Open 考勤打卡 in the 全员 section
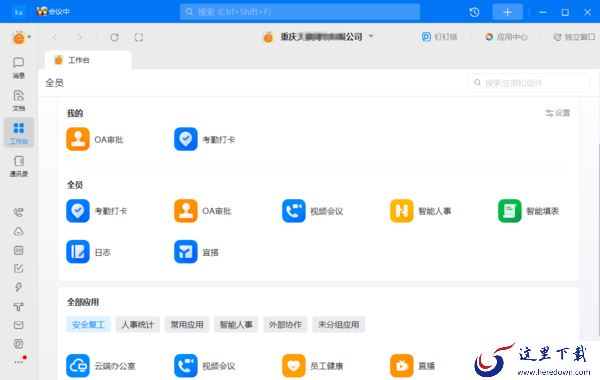This screenshot has width=600, height=380. click(x=97, y=211)
